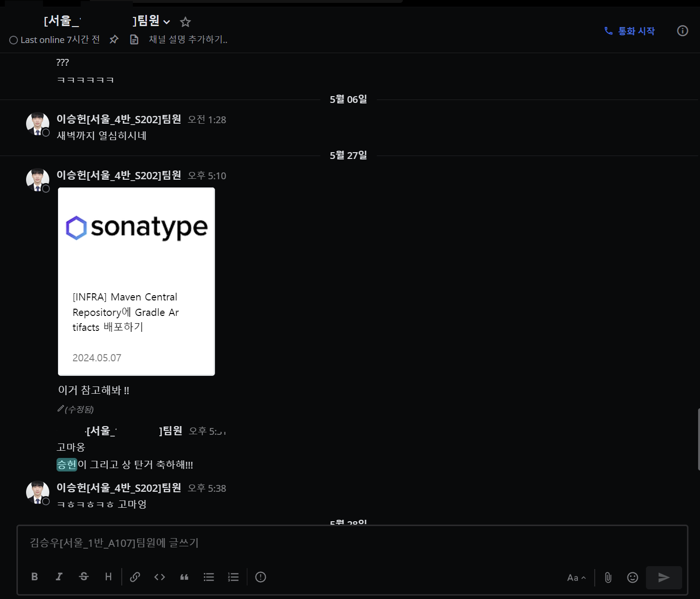Insert a quote block

point(184,577)
